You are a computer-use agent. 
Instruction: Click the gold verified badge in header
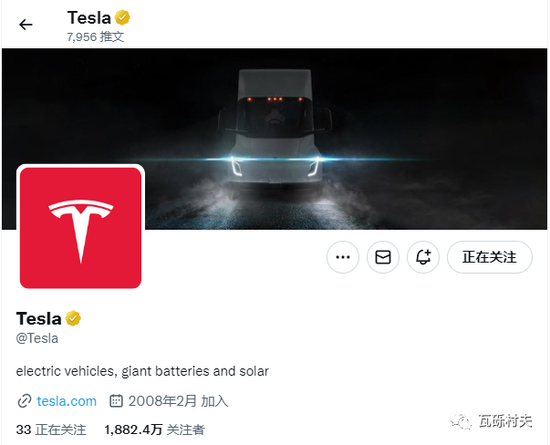(x=122, y=18)
